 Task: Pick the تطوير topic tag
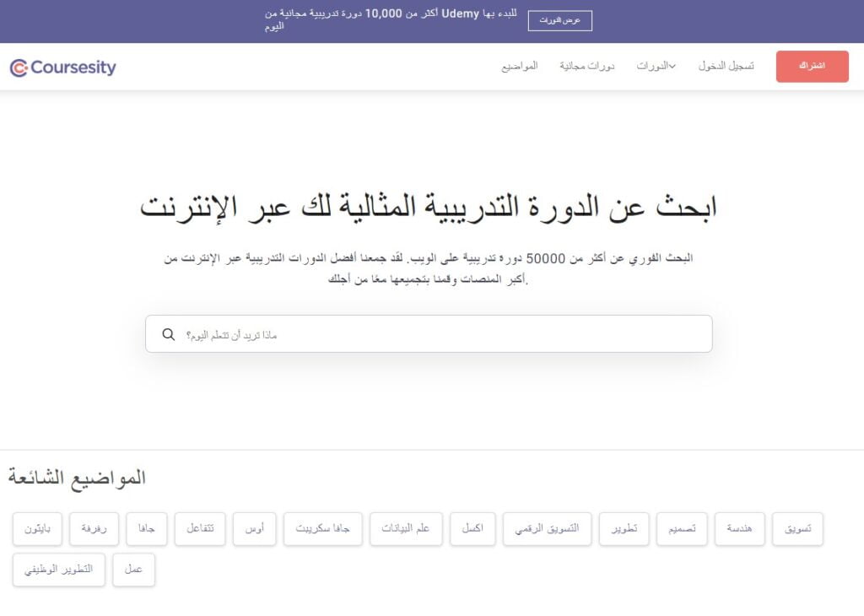[624, 528]
